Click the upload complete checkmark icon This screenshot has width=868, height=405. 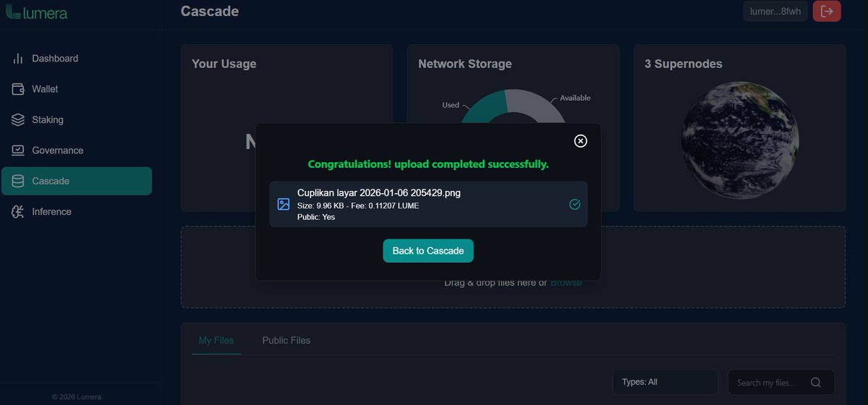point(575,205)
